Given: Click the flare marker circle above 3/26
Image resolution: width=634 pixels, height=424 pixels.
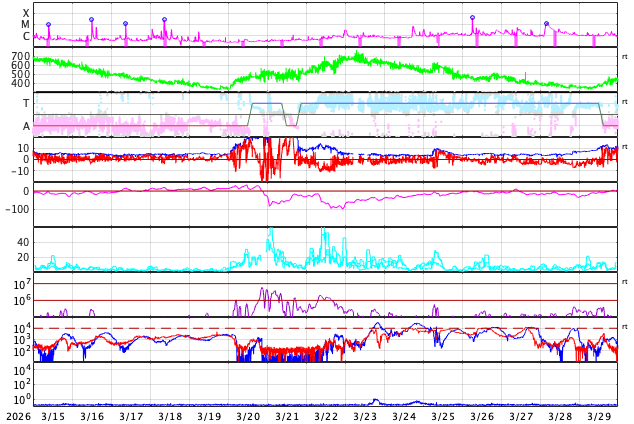Looking at the screenshot, I should pyautogui.click(x=472, y=17).
